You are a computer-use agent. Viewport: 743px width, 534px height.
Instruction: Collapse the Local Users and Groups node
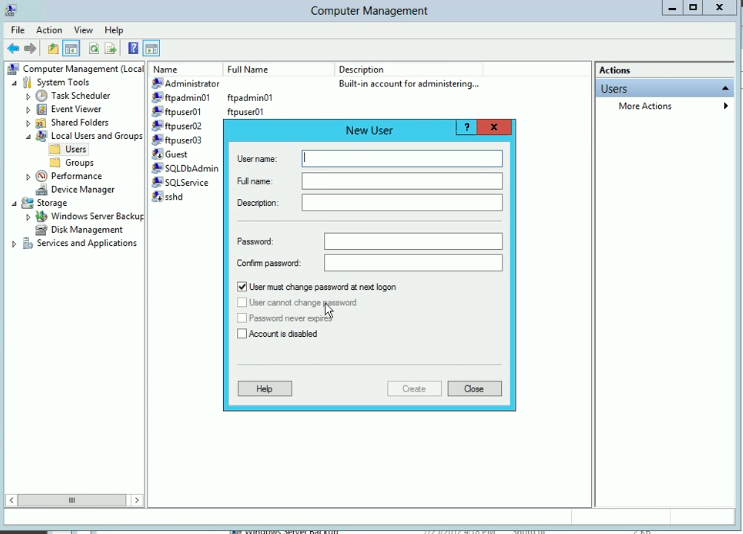28,136
